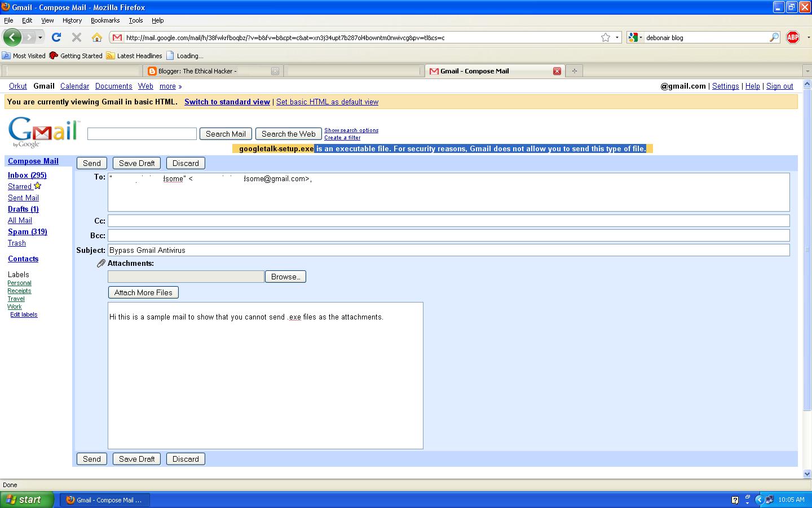
Task: Send the composed email
Action: coord(91,163)
